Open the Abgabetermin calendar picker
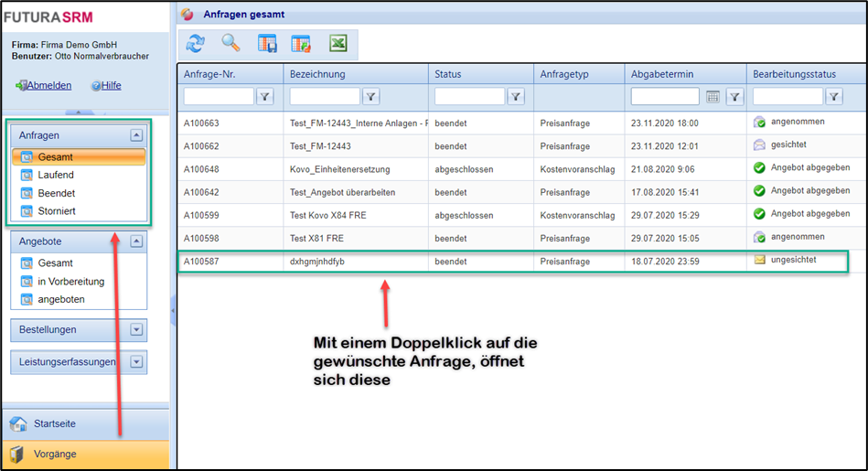The image size is (868, 471). [x=713, y=96]
